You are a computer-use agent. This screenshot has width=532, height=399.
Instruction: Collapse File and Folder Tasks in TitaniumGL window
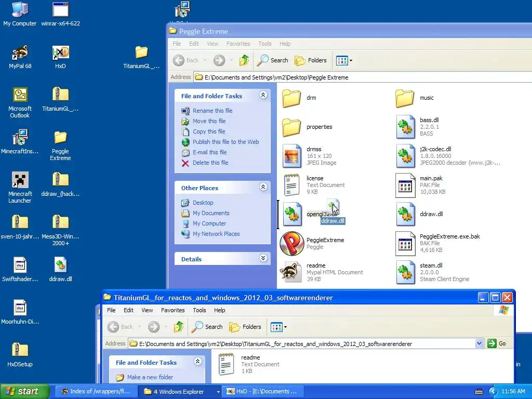pos(197,362)
